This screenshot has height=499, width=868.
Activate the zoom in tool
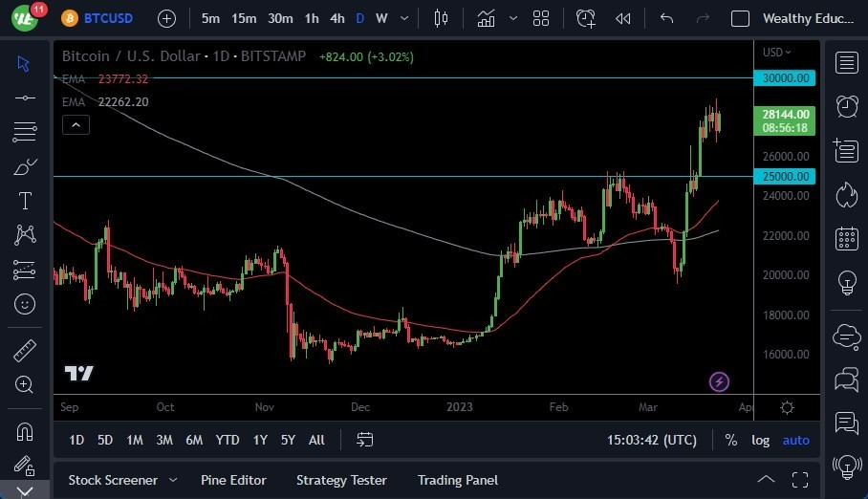coord(24,384)
